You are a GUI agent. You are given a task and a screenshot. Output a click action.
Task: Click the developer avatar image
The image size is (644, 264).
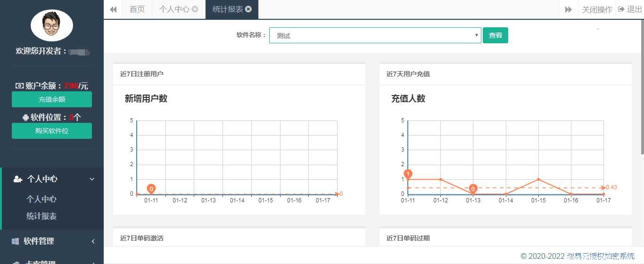(x=52, y=25)
